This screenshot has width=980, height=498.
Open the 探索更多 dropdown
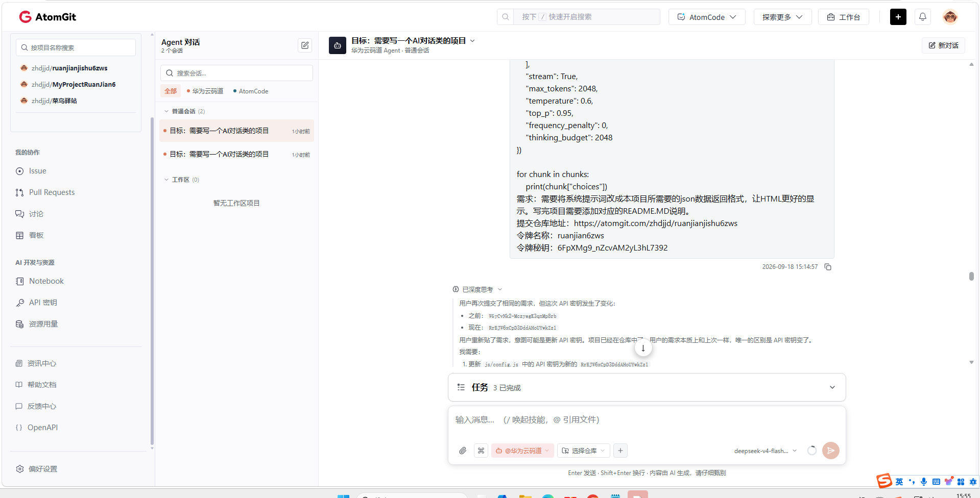(782, 17)
